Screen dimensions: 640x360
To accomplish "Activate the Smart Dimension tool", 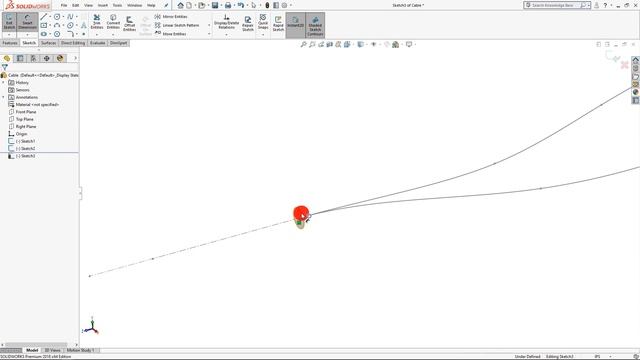I will tap(27, 21).
